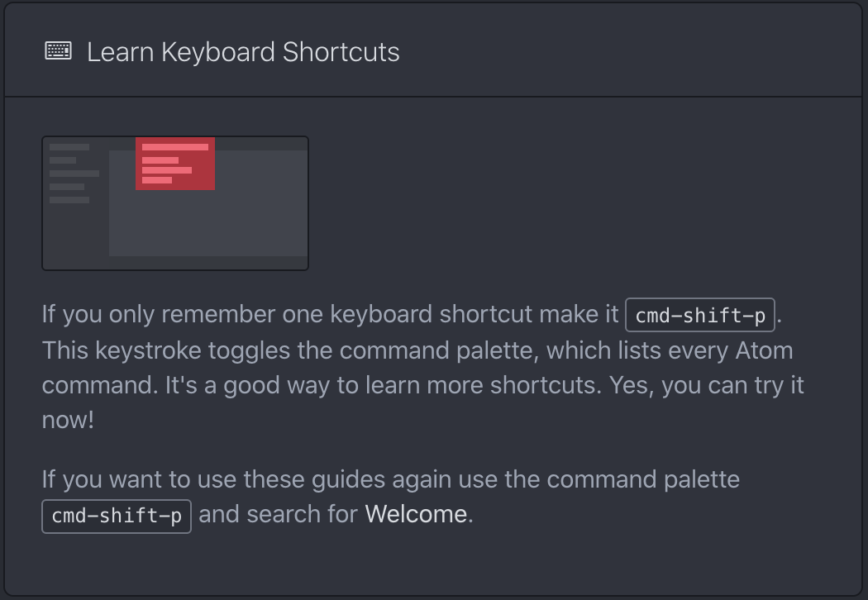Click the keyboard icon in the header
This screenshot has width=868, height=600.
(58, 51)
